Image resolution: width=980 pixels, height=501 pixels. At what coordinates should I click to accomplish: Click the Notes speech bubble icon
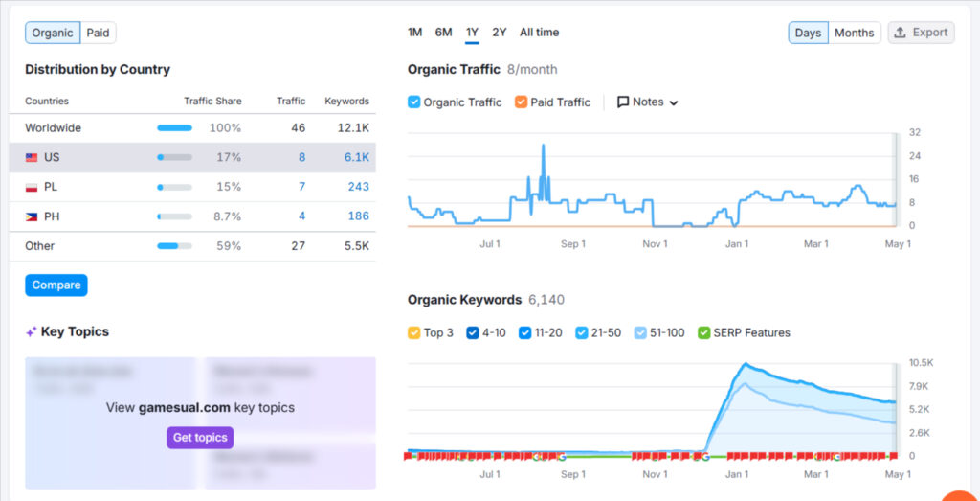(x=622, y=102)
